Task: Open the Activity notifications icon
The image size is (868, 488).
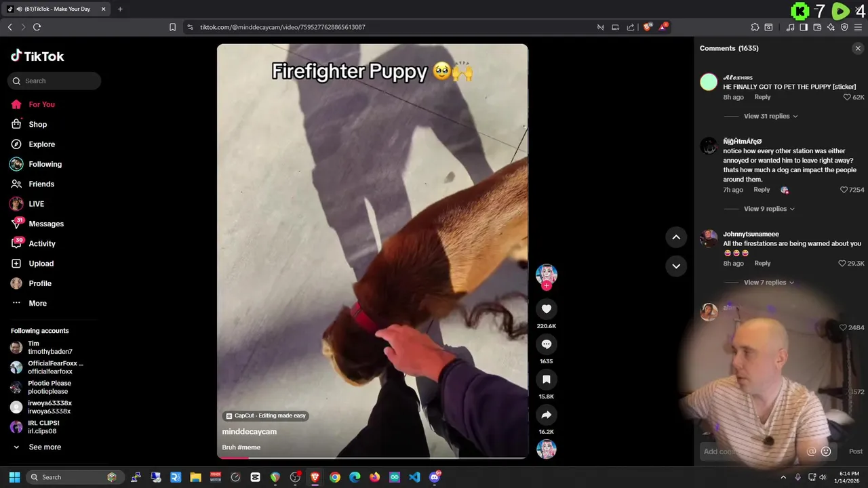Action: [x=16, y=243]
